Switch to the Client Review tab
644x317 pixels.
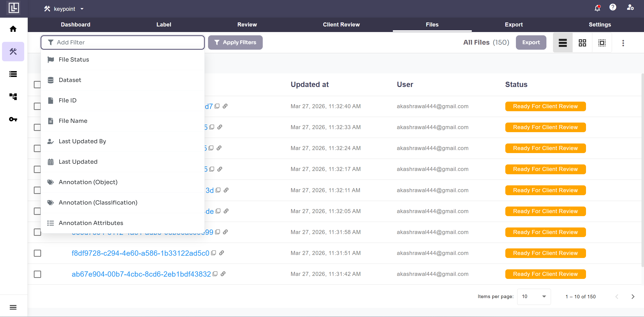point(341,24)
